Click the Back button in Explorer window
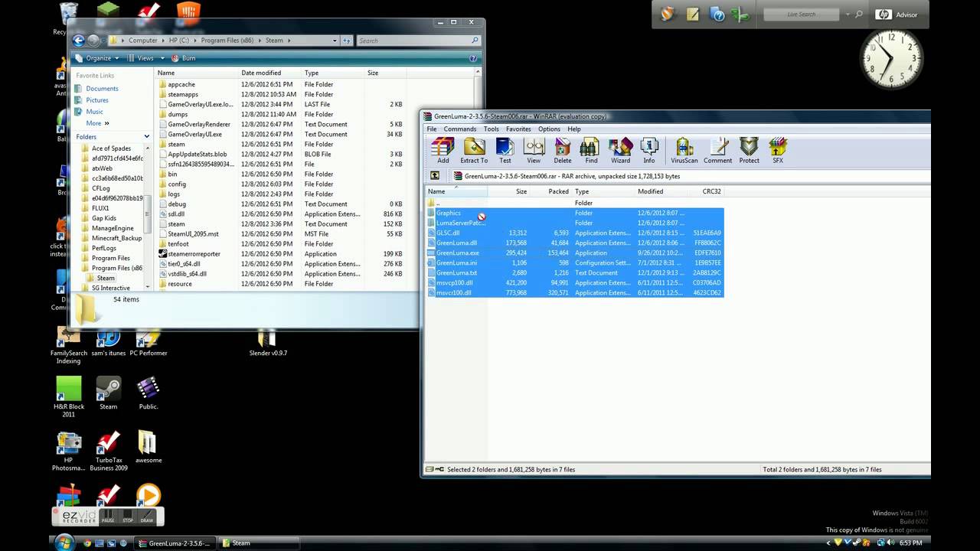 coord(78,41)
